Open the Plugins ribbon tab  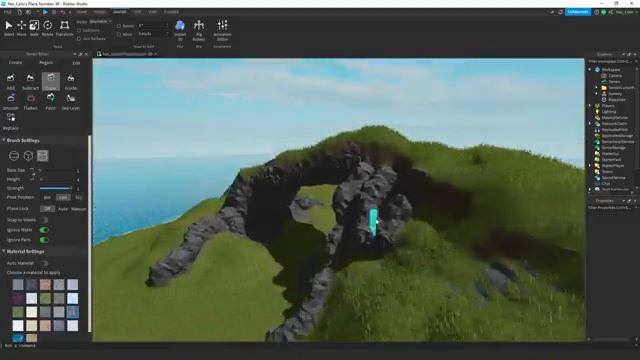point(171,12)
